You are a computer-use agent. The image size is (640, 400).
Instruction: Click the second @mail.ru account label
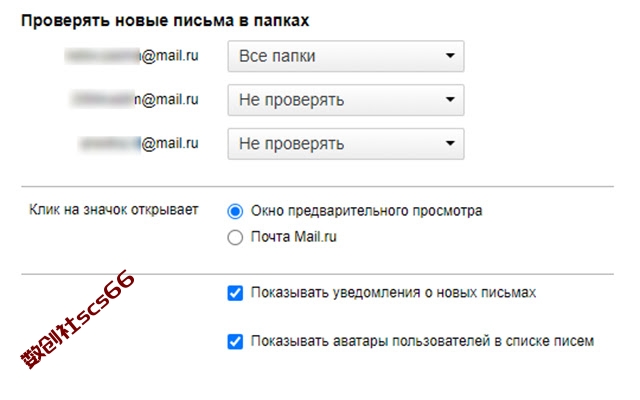pos(134,100)
